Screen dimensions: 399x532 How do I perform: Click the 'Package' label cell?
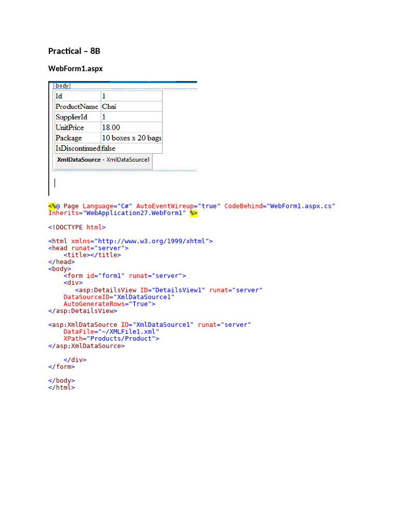[x=78, y=138]
